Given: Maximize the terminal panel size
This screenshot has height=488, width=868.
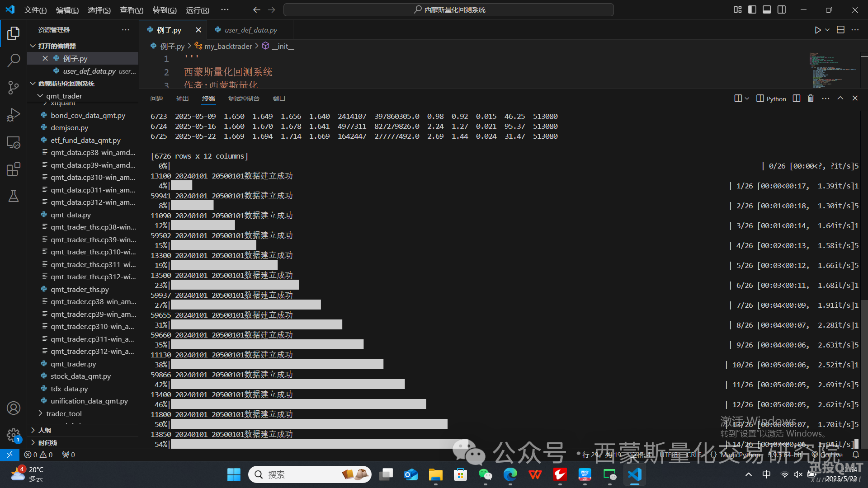Looking at the screenshot, I should [x=840, y=99].
